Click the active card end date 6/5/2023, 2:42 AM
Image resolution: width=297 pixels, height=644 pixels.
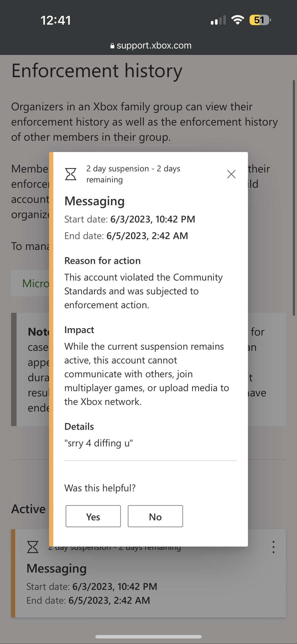[109, 600]
